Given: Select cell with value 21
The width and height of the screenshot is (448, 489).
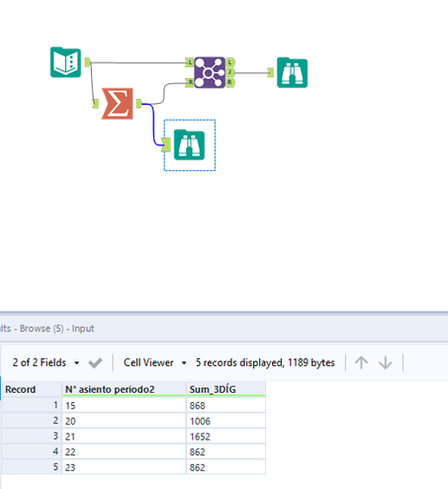Looking at the screenshot, I should click(124, 437).
